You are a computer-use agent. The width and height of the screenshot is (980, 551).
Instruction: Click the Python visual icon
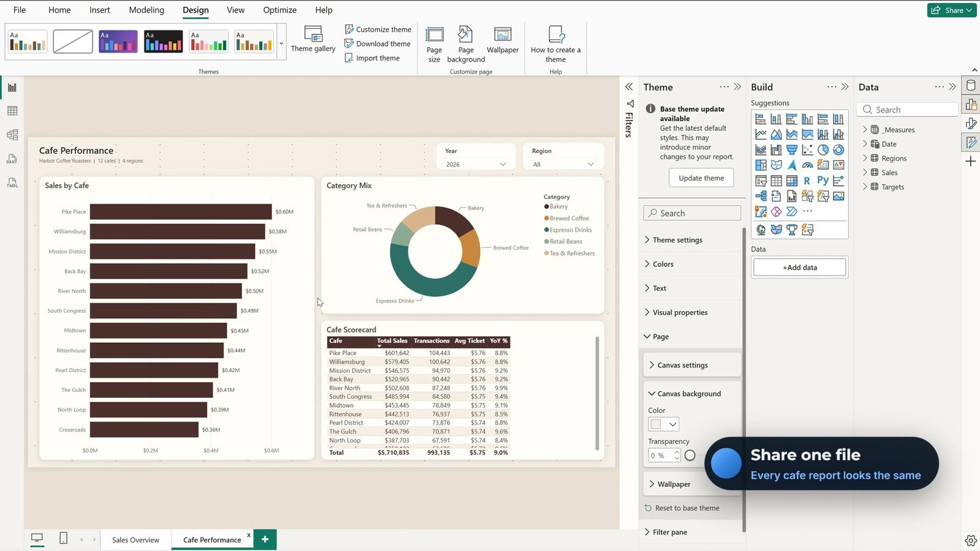[823, 180]
